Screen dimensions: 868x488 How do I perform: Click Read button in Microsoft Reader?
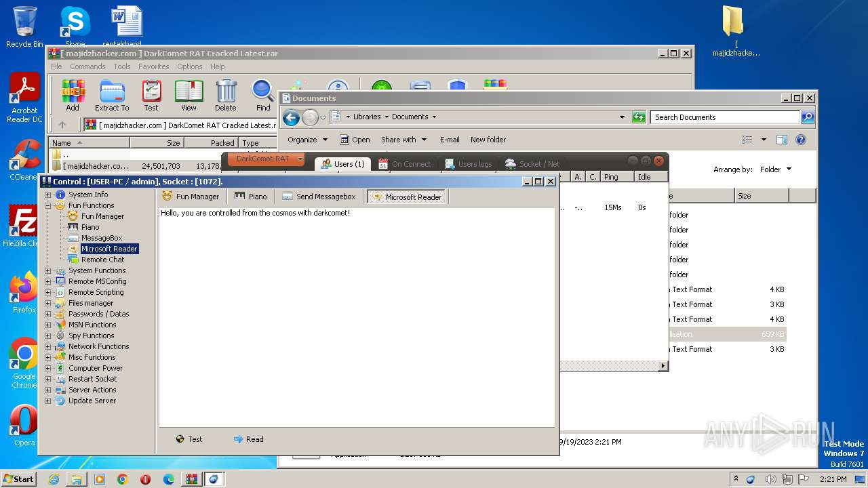[248, 439]
